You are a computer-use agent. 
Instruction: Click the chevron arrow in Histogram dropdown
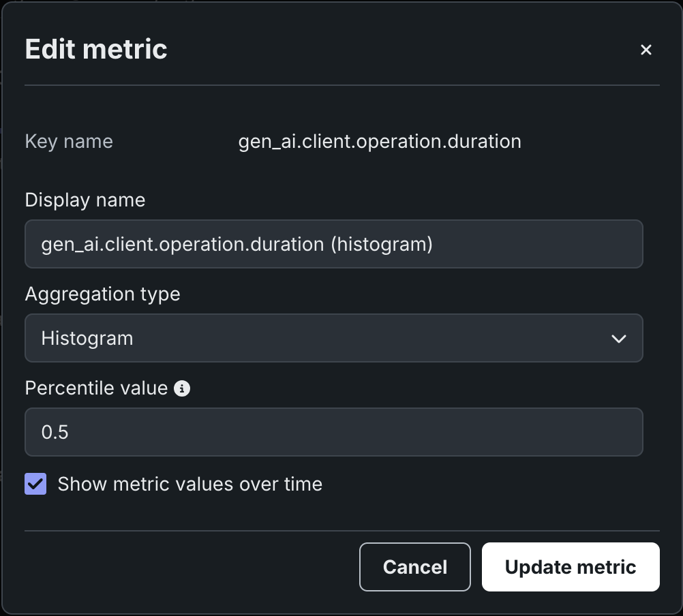click(x=618, y=339)
